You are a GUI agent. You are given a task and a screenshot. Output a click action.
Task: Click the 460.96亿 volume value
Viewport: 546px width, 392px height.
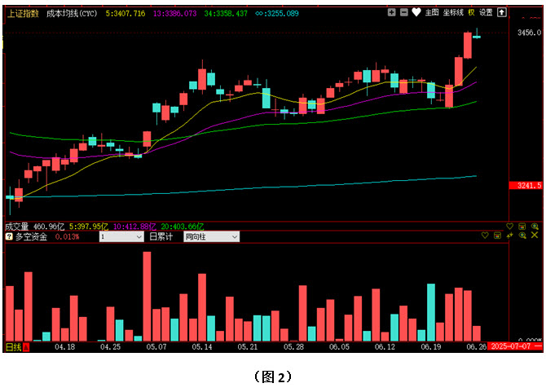[x=49, y=227]
